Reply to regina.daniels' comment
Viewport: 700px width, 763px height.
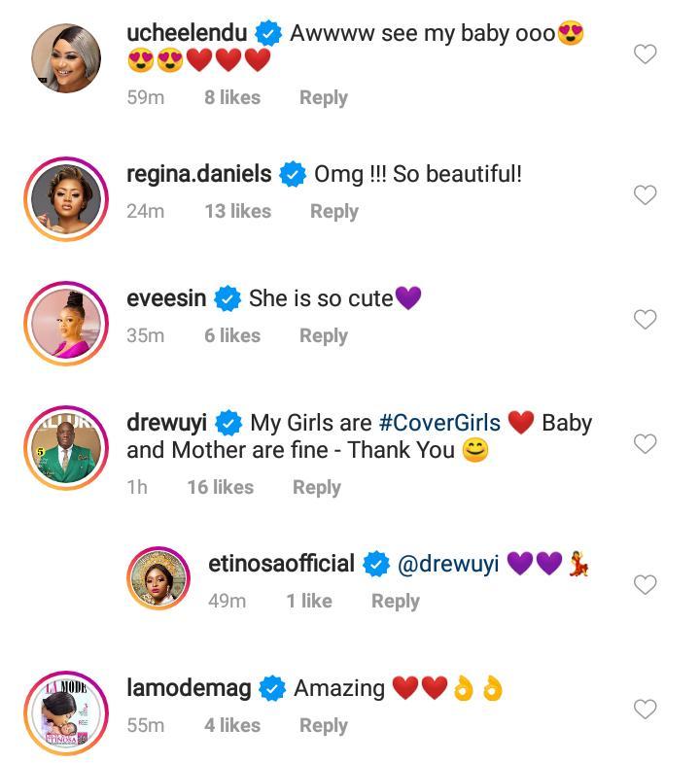pyautogui.click(x=333, y=211)
